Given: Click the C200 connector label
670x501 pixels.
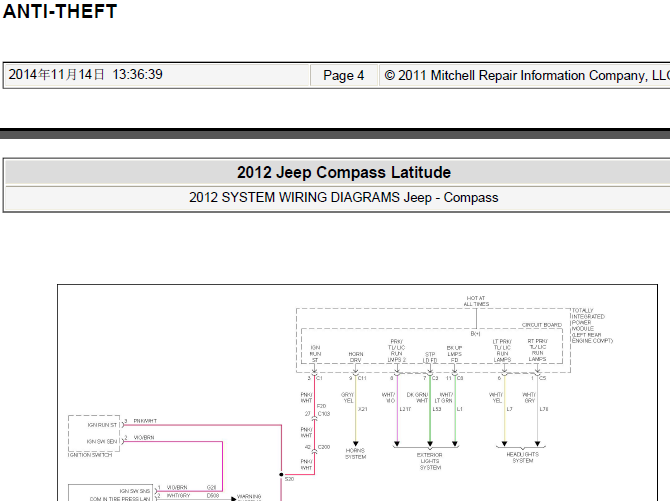Looking at the screenshot, I should point(324,447).
